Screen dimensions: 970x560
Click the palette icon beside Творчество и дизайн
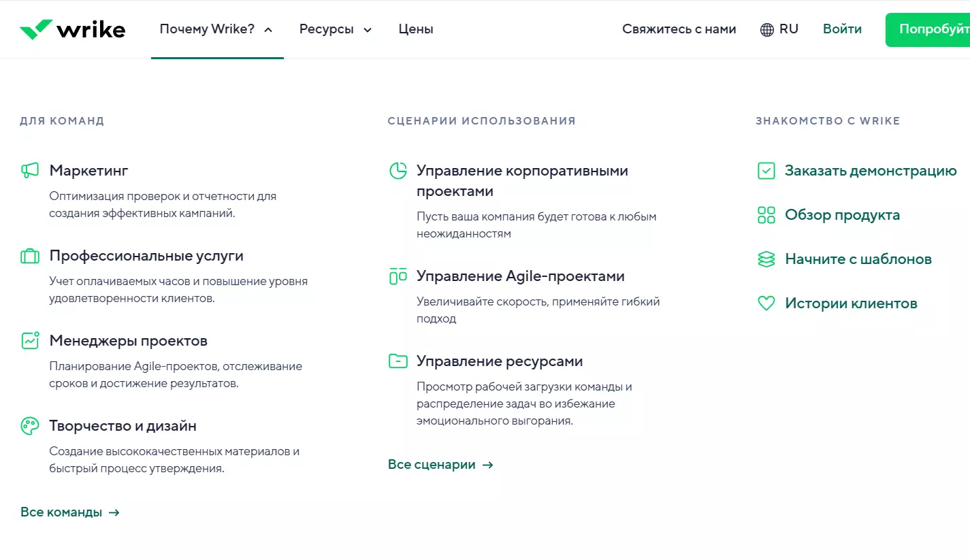(x=29, y=426)
